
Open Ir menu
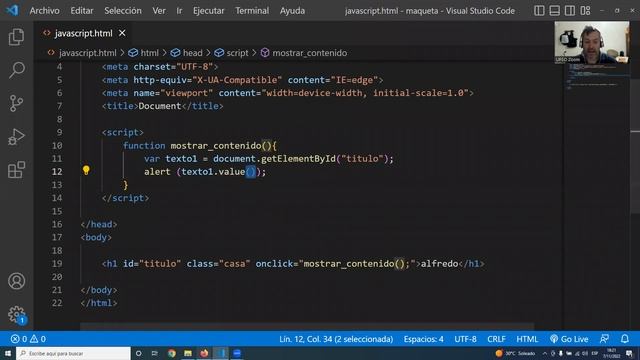tap(179, 11)
